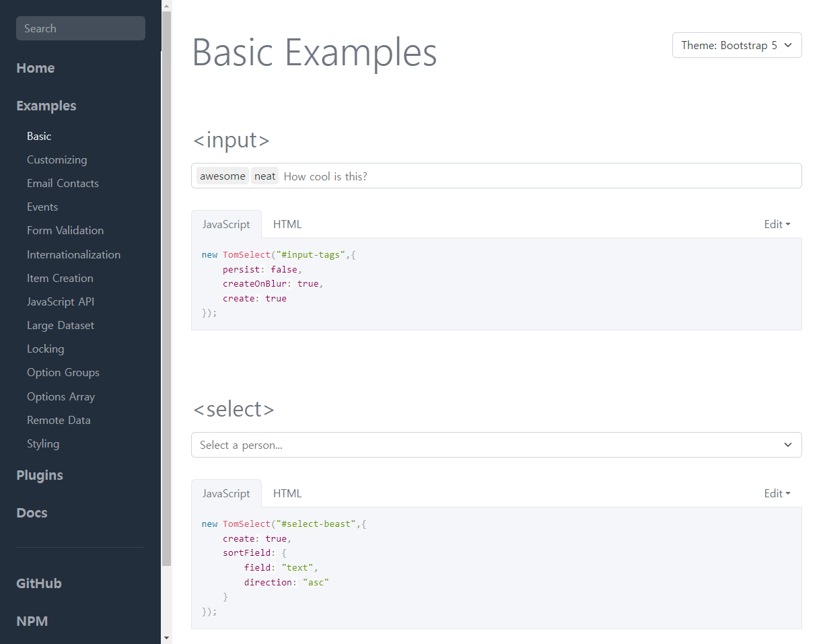Open the Customizing example page
Viewport: 821px width, 644px height.
(x=57, y=159)
